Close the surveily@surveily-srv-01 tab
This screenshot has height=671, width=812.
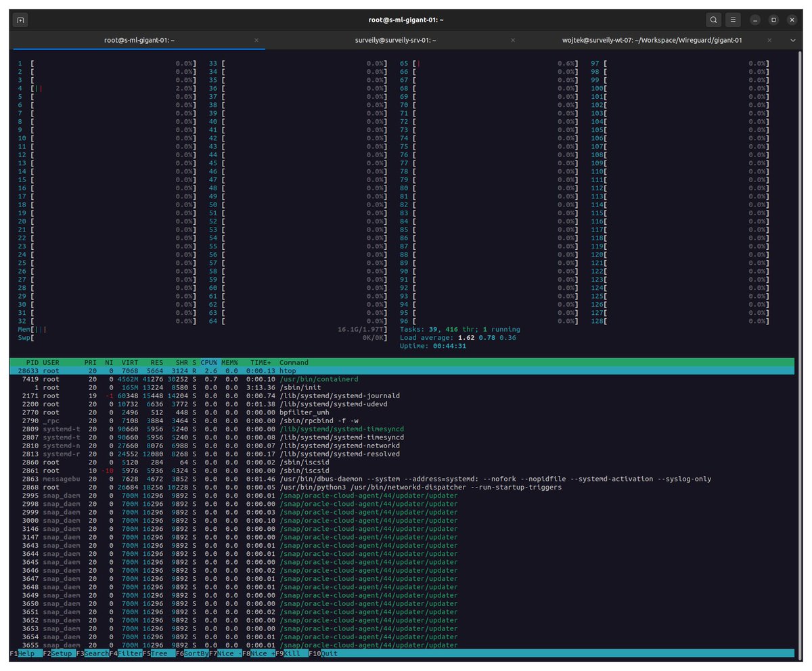(513, 41)
